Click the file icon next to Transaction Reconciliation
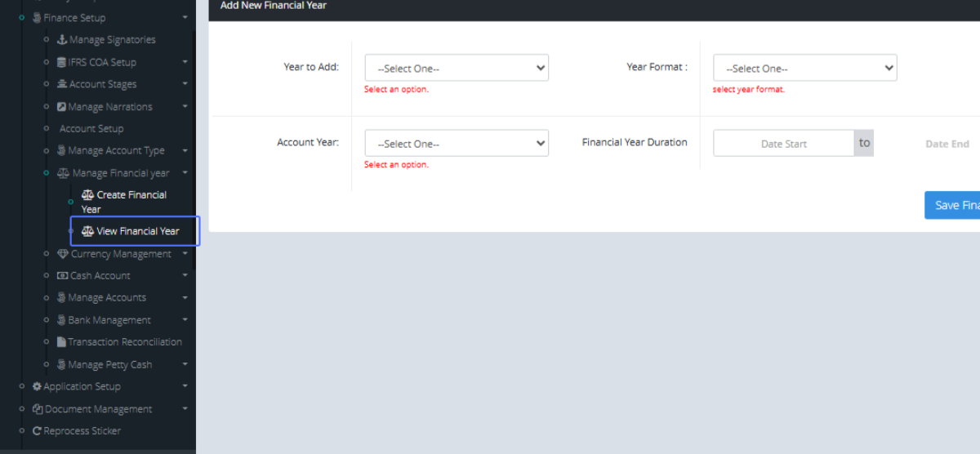 (61, 342)
